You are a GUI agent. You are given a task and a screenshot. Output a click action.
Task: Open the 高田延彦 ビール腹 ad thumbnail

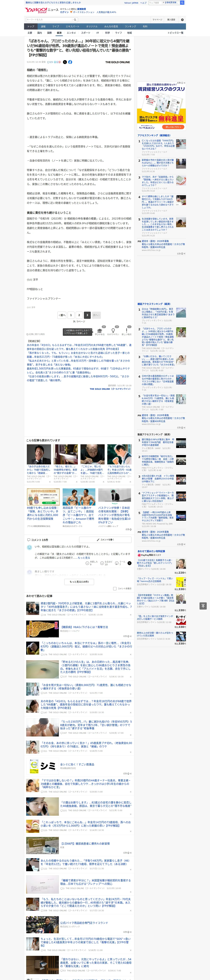pyautogui.click(x=79, y=497)
